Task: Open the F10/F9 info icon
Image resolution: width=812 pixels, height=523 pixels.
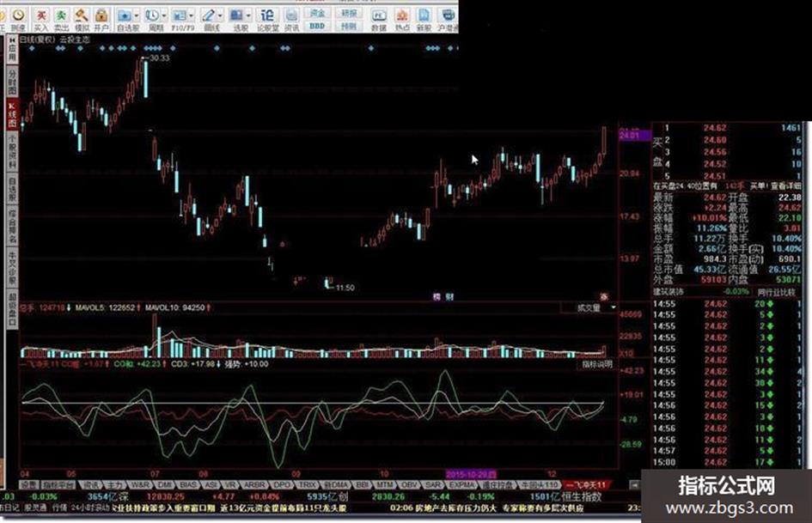Action: point(180,20)
